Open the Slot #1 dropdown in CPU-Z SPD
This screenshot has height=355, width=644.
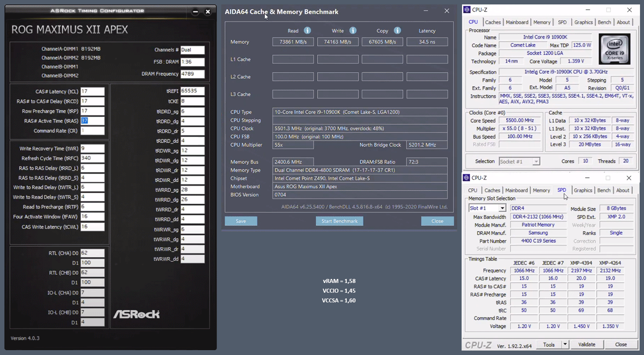(502, 208)
